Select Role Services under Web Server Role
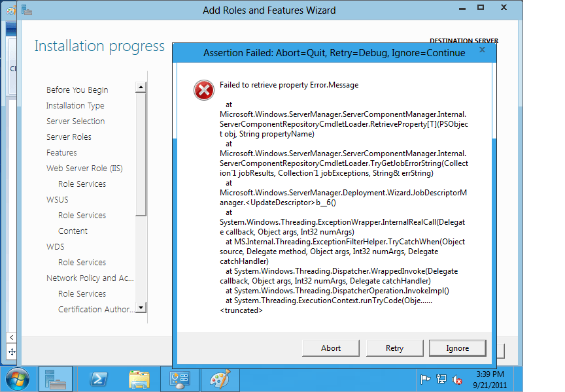This screenshot has width=565, height=392. click(x=82, y=184)
